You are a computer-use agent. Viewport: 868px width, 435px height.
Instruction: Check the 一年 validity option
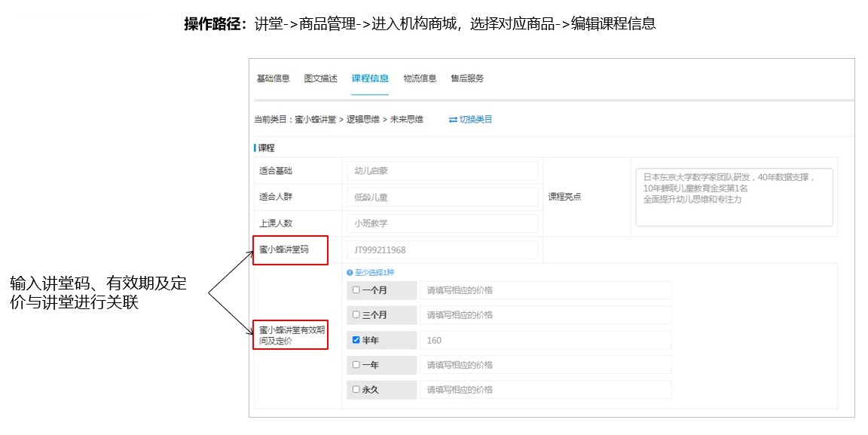(356, 365)
